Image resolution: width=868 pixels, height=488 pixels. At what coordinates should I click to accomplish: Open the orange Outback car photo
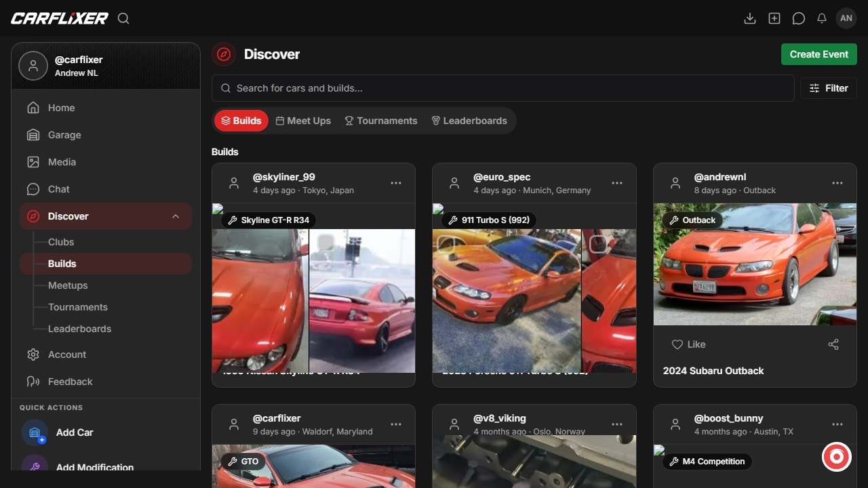(x=755, y=264)
